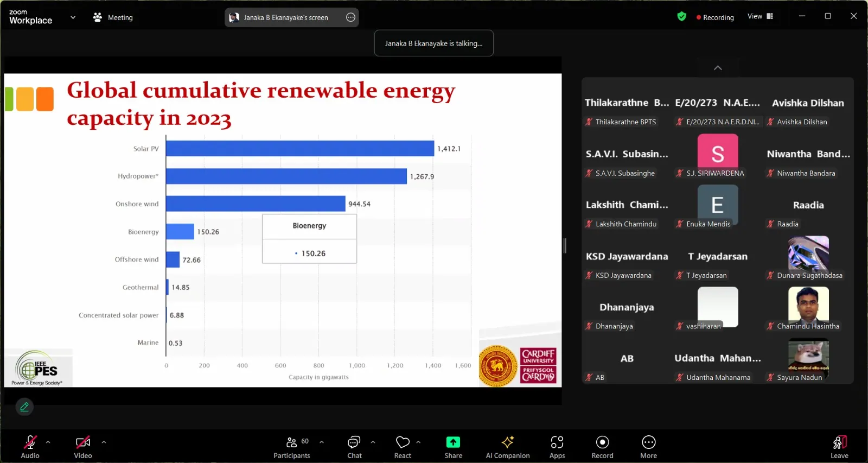The image size is (868, 463).
Task: Open the View layout menu
Action: (x=760, y=16)
